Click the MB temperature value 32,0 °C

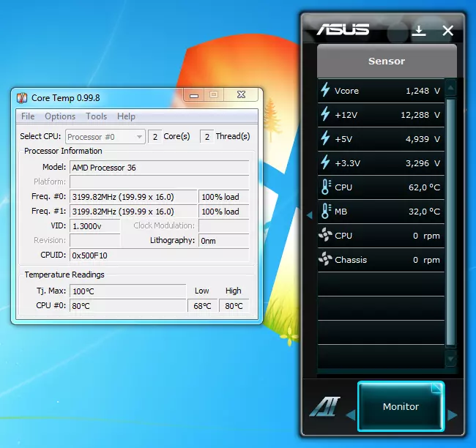click(425, 212)
